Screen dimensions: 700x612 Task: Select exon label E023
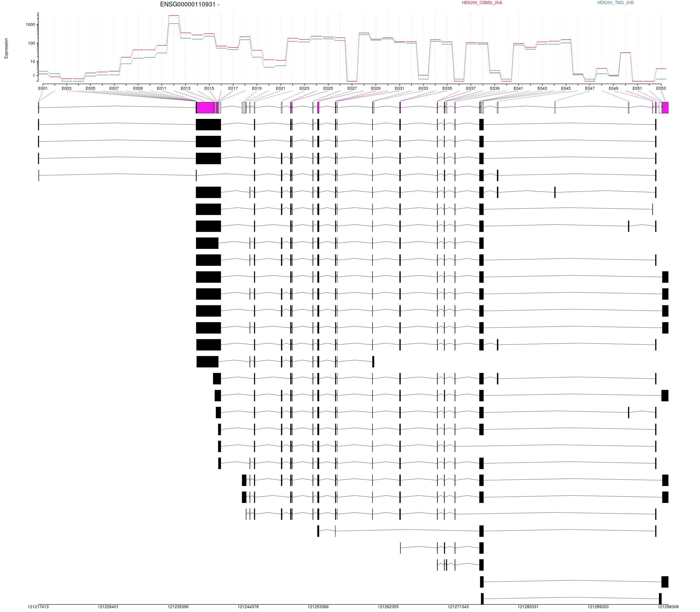(304, 89)
